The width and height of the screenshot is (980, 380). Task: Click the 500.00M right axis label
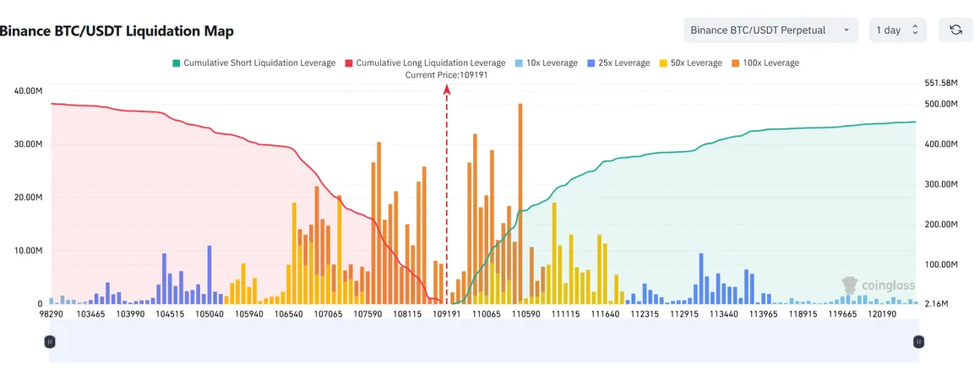pyautogui.click(x=940, y=104)
